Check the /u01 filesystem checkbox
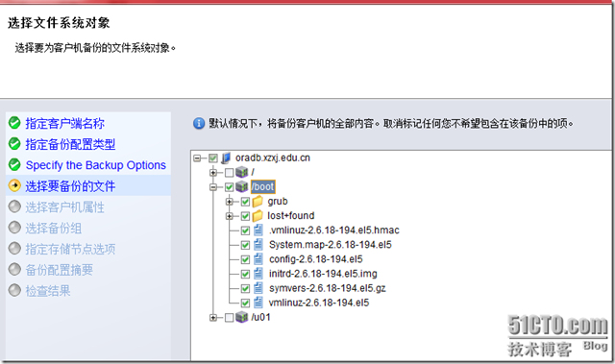This screenshot has height=364, width=615. pyautogui.click(x=230, y=317)
